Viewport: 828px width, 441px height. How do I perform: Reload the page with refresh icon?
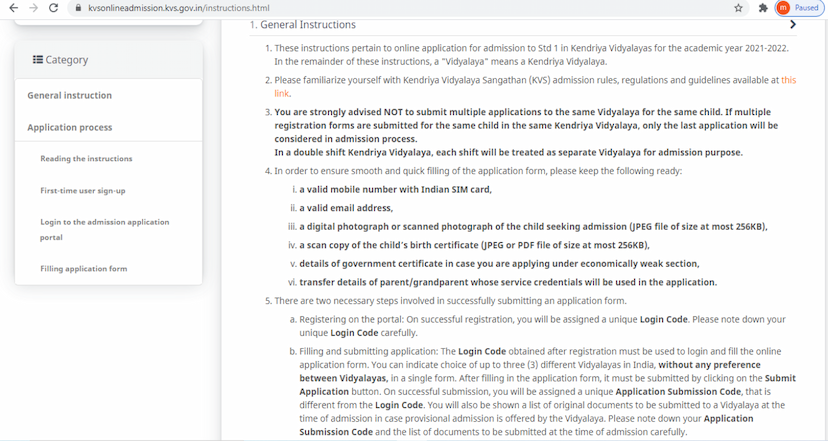coord(57,8)
